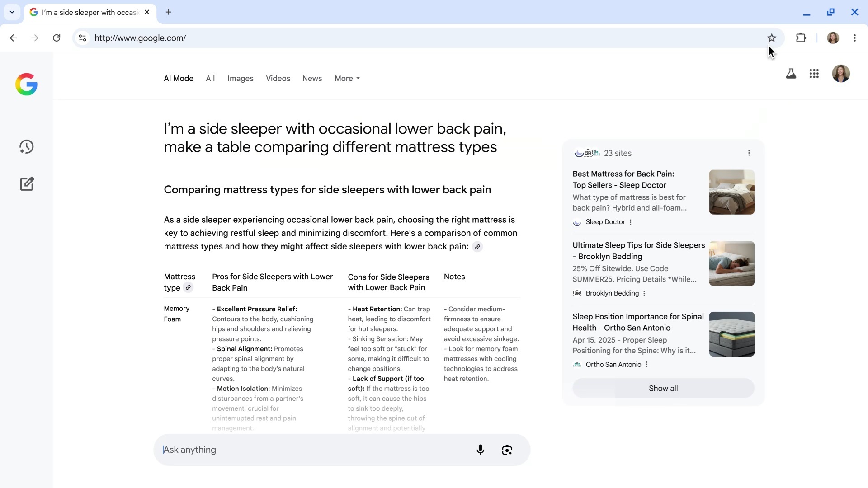The image size is (868, 488).
Task: Open the 23 sites panel options menu
Action: point(749,153)
